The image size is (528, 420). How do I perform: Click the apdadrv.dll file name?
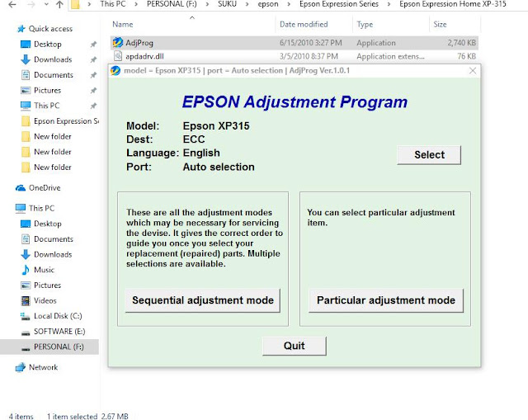coord(145,56)
